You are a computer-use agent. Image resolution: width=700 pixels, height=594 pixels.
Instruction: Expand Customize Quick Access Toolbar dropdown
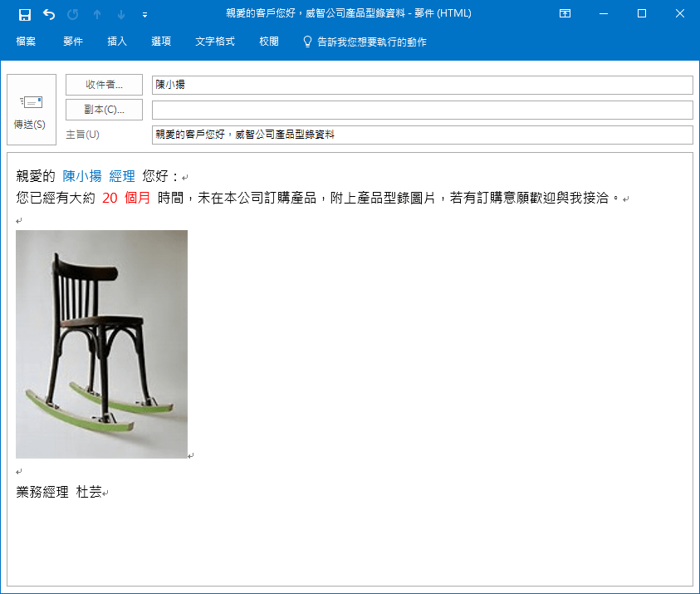145,14
